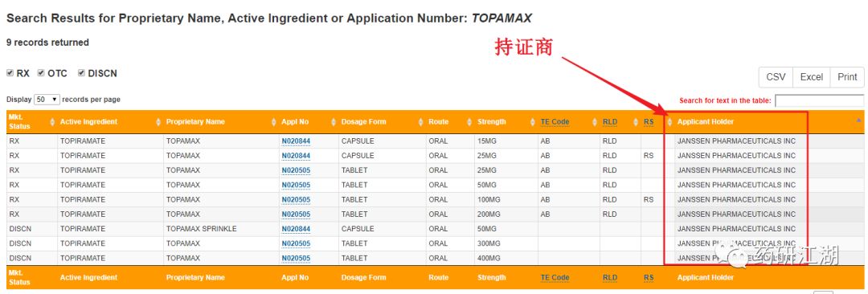Open N020505 link for 100MG tablet
Screen dimensions: 868x294
point(296,200)
